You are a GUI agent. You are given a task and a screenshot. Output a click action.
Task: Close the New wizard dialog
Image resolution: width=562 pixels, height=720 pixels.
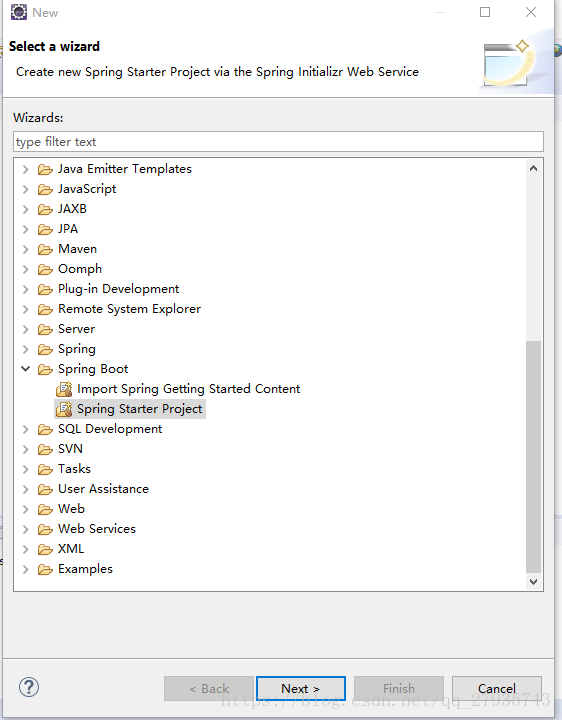point(531,12)
